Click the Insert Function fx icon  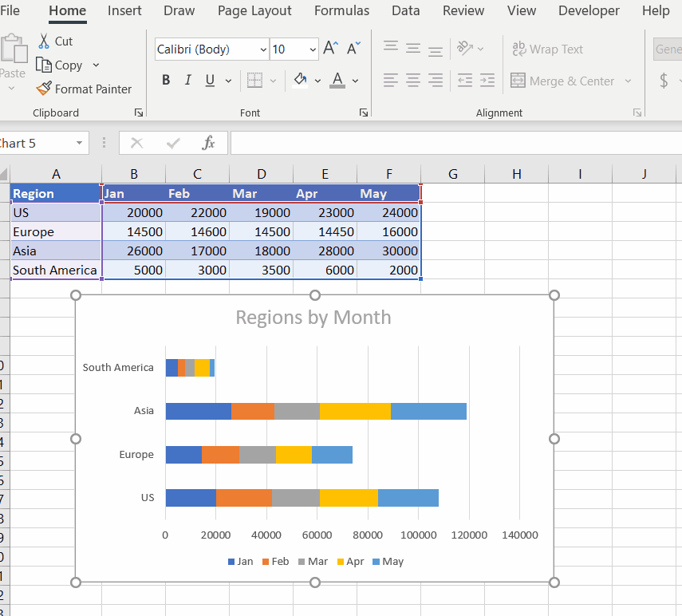209,143
